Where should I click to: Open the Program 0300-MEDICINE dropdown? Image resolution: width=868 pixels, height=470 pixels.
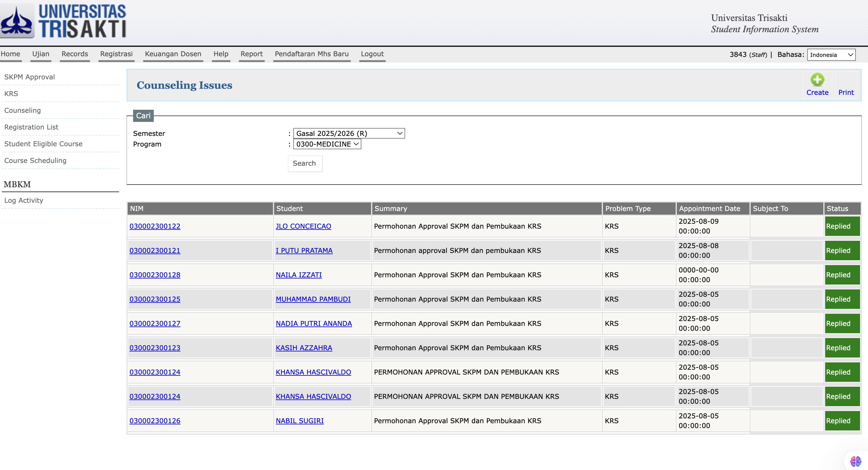(327, 144)
